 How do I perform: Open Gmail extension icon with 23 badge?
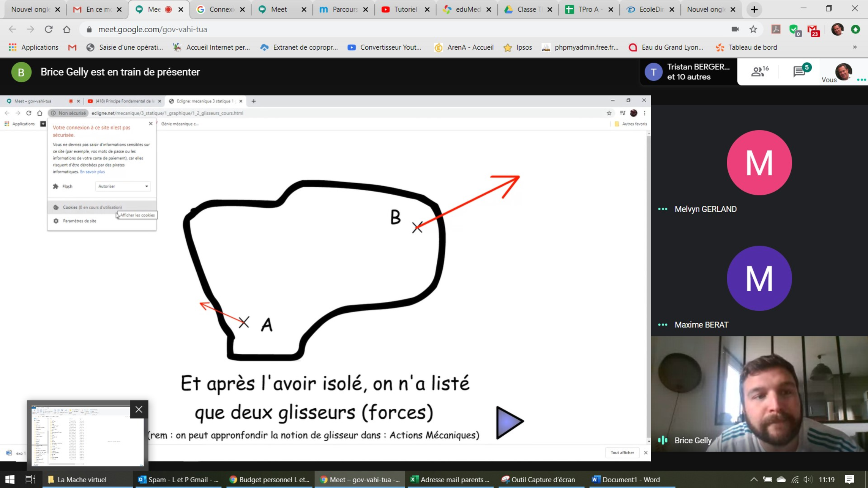coord(813,30)
